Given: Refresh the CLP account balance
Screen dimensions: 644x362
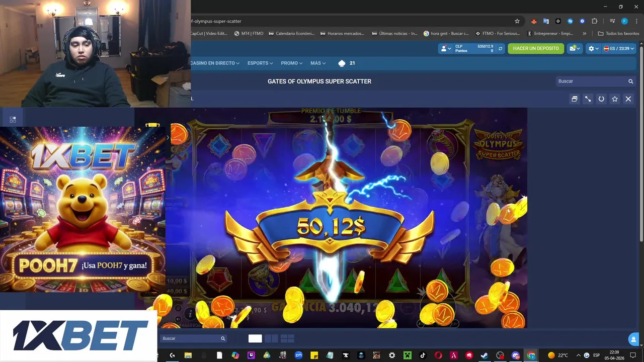Looking at the screenshot, I should [x=500, y=48].
